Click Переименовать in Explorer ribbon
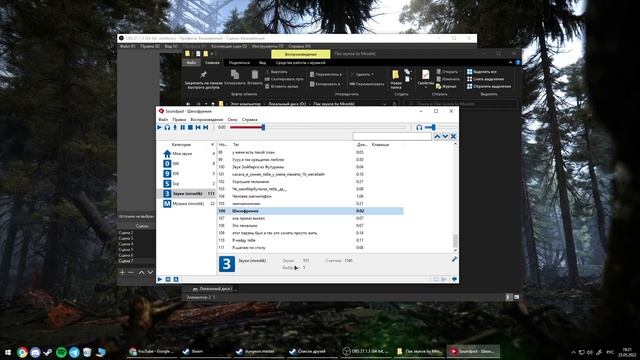This screenshot has width=640, height=360. (367, 84)
